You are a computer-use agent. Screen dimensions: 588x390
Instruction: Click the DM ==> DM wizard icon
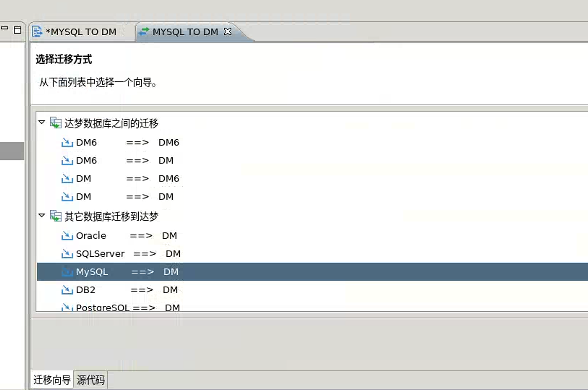pos(67,197)
